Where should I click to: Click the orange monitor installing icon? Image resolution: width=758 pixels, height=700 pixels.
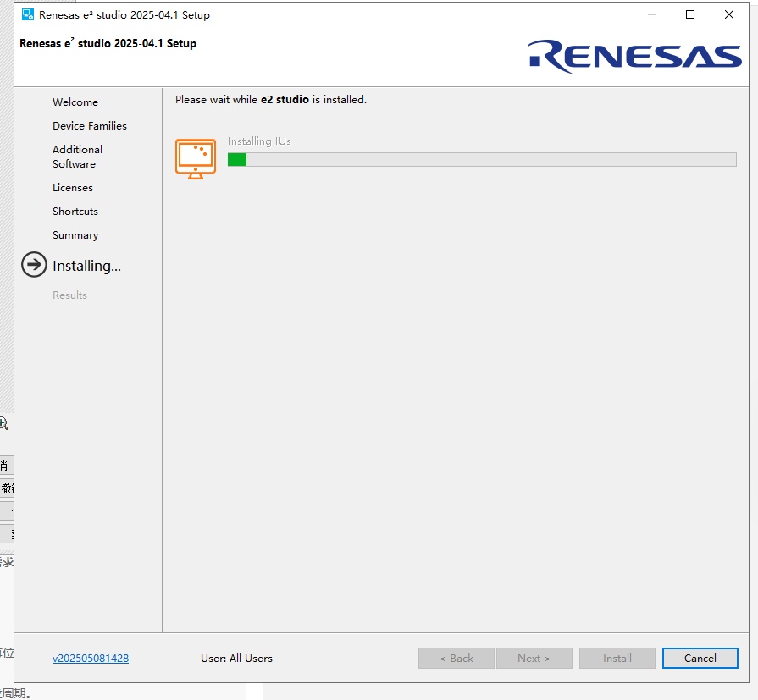point(196,159)
